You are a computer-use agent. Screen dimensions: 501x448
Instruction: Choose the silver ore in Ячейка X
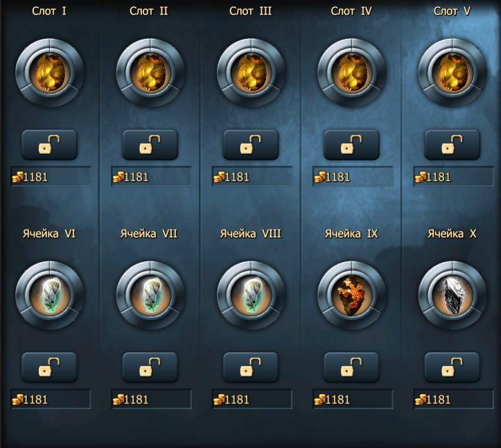[x=452, y=295]
